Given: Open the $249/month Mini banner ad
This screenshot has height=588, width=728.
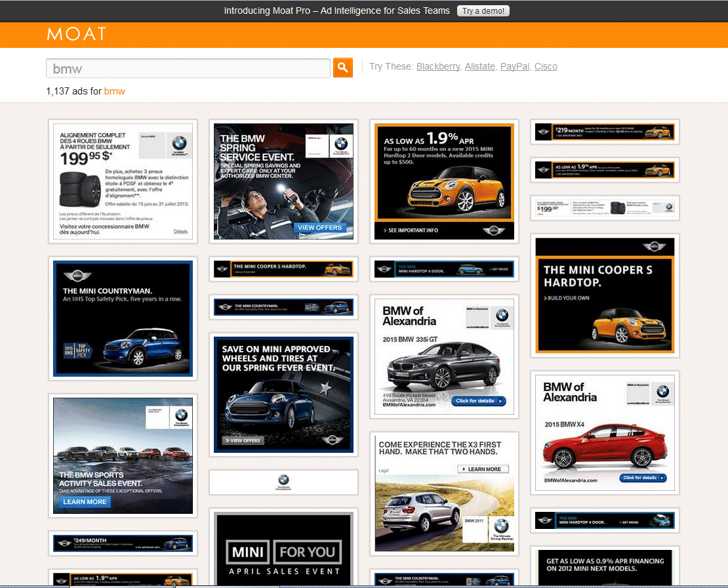Looking at the screenshot, I should pos(123,543).
